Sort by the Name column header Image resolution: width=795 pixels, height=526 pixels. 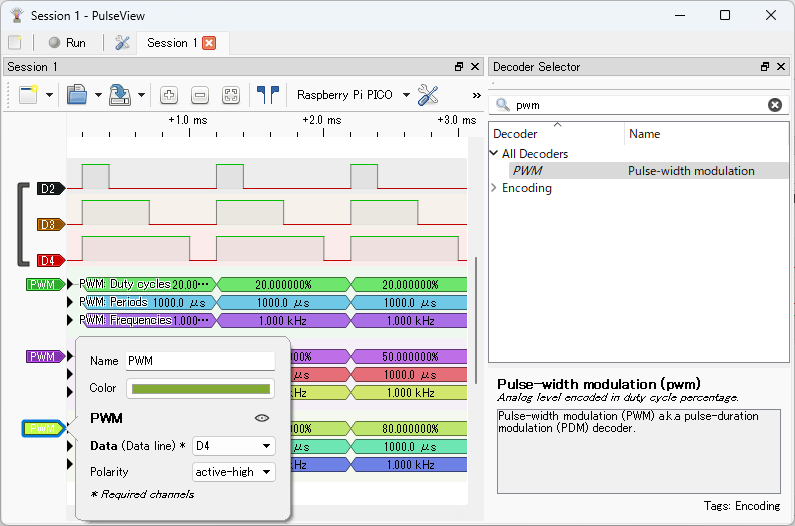706,134
